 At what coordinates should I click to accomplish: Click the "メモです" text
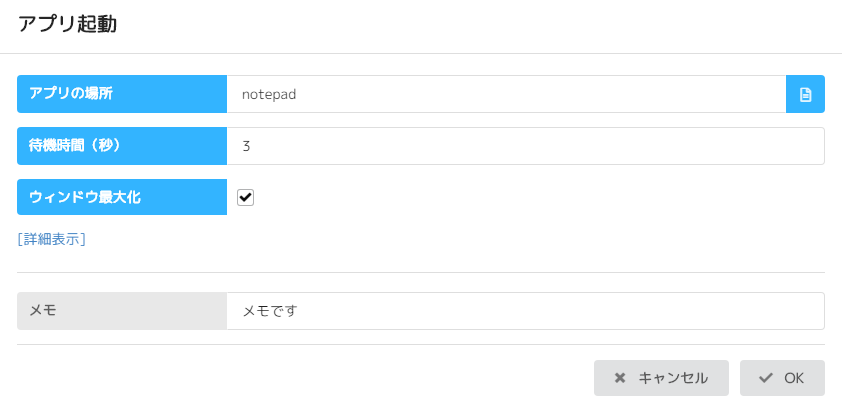270,311
